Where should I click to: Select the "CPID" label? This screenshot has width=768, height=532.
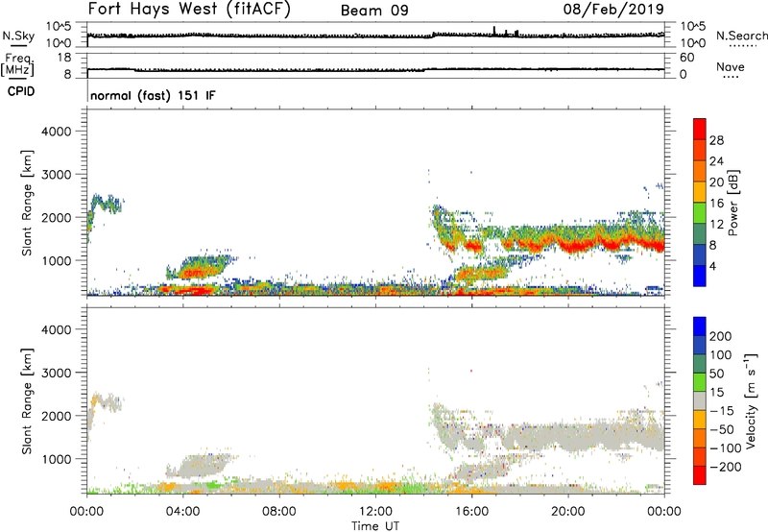tap(21, 91)
